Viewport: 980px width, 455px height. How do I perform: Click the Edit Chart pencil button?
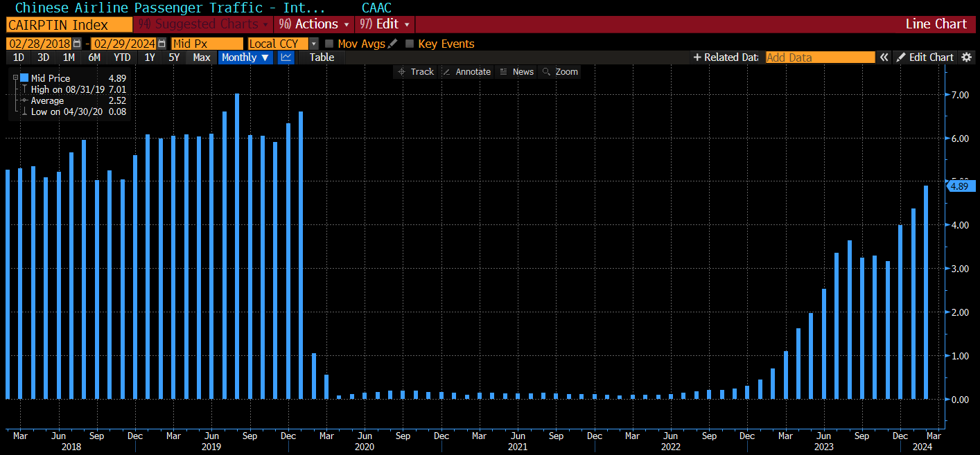point(925,57)
